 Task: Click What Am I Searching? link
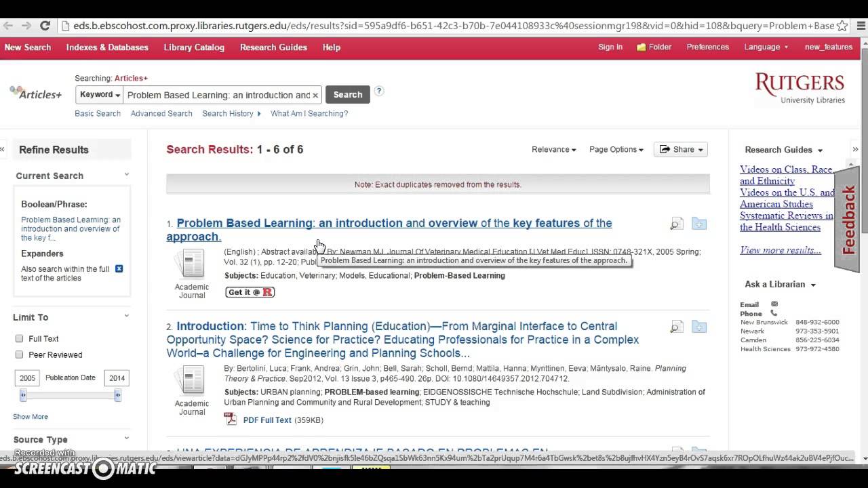309,113
